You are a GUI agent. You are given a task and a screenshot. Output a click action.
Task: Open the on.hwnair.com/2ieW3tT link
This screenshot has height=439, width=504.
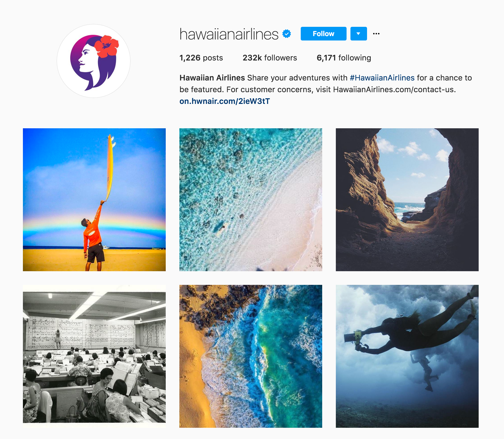click(225, 101)
